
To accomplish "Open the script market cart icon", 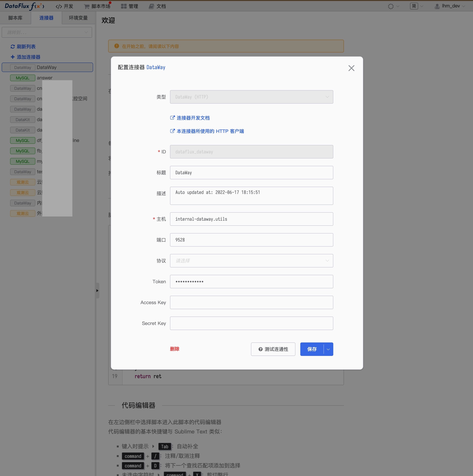I will tap(87, 6).
